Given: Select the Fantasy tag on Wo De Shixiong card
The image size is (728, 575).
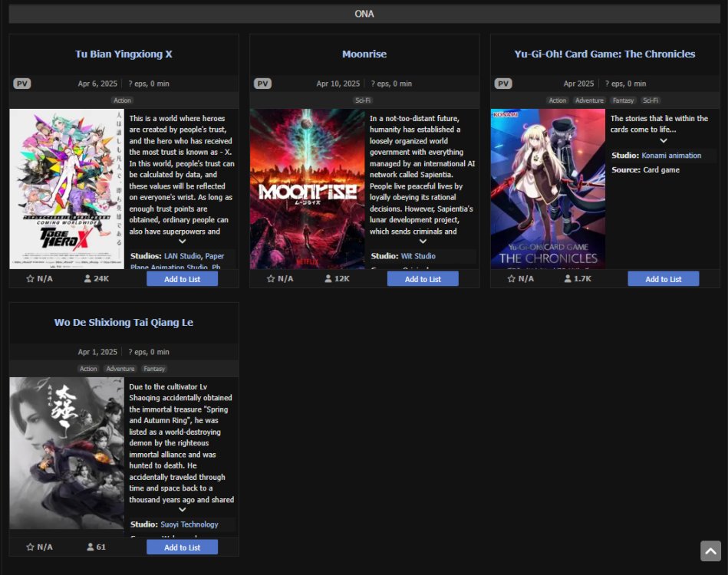Looking at the screenshot, I should [154, 369].
